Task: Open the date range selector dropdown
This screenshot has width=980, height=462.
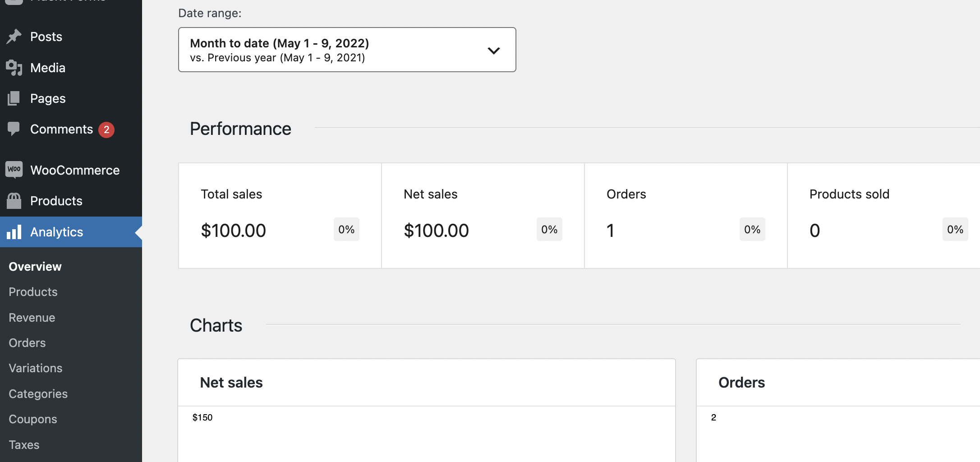Action: [x=346, y=50]
